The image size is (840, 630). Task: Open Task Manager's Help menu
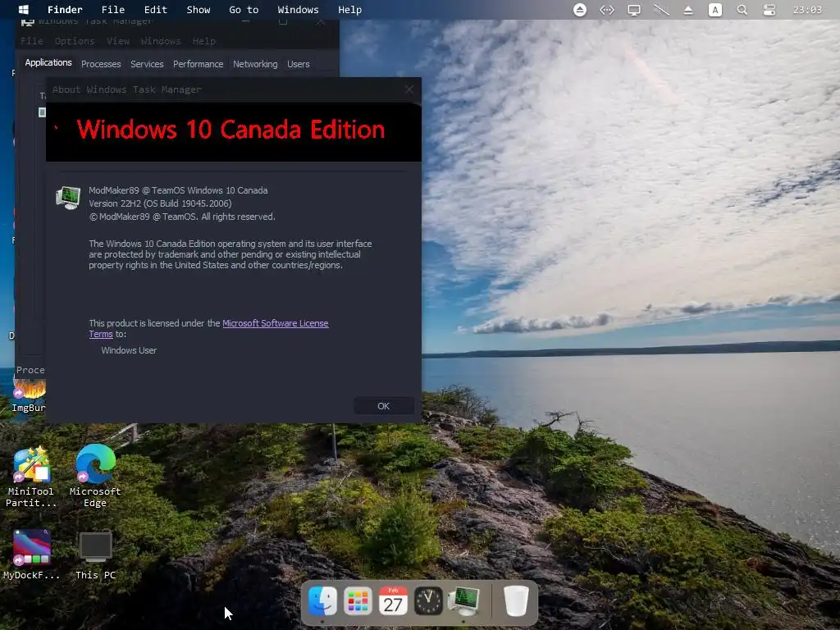pos(203,41)
